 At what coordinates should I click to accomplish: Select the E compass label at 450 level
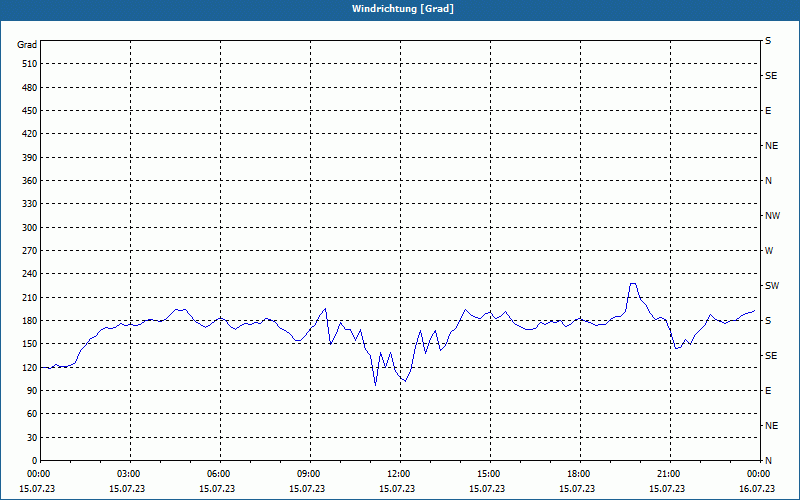pos(768,111)
